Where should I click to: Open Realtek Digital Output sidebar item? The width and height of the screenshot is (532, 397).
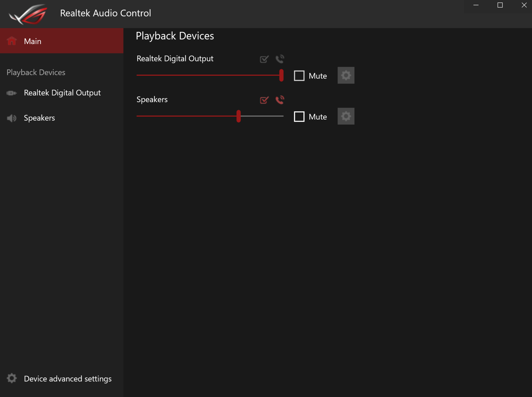62,93
